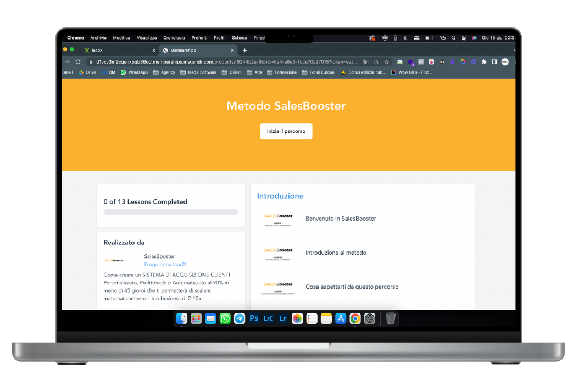Screen dimensions: 573x392
Task: Open the Chrome application menu
Action: [x=75, y=38]
